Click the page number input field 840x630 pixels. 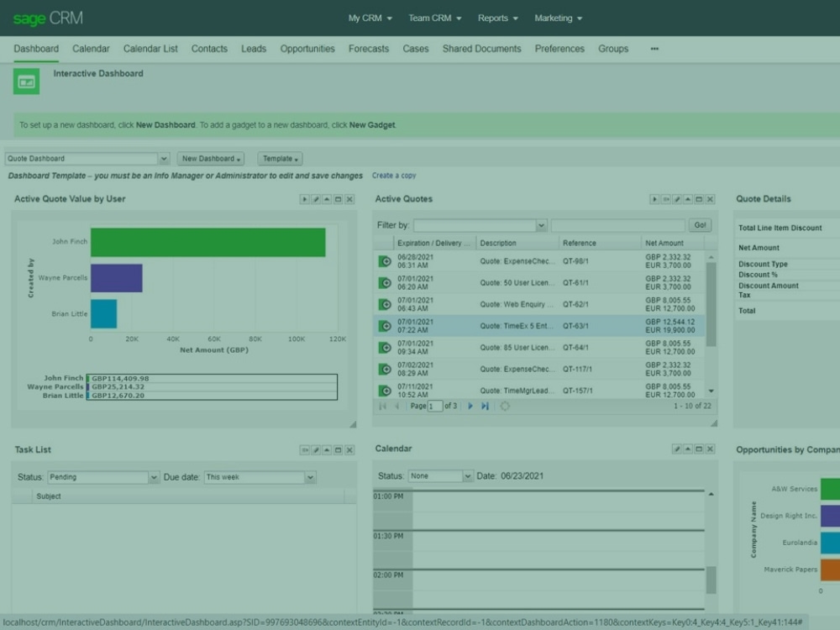point(434,406)
